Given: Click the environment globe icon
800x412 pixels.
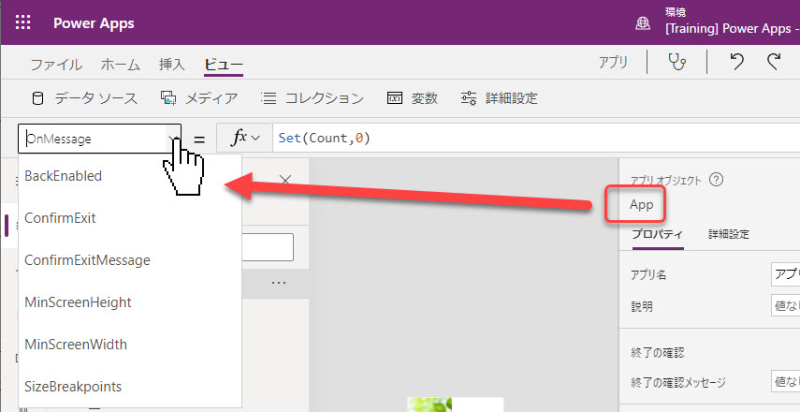Looking at the screenshot, I should pyautogui.click(x=643, y=23).
